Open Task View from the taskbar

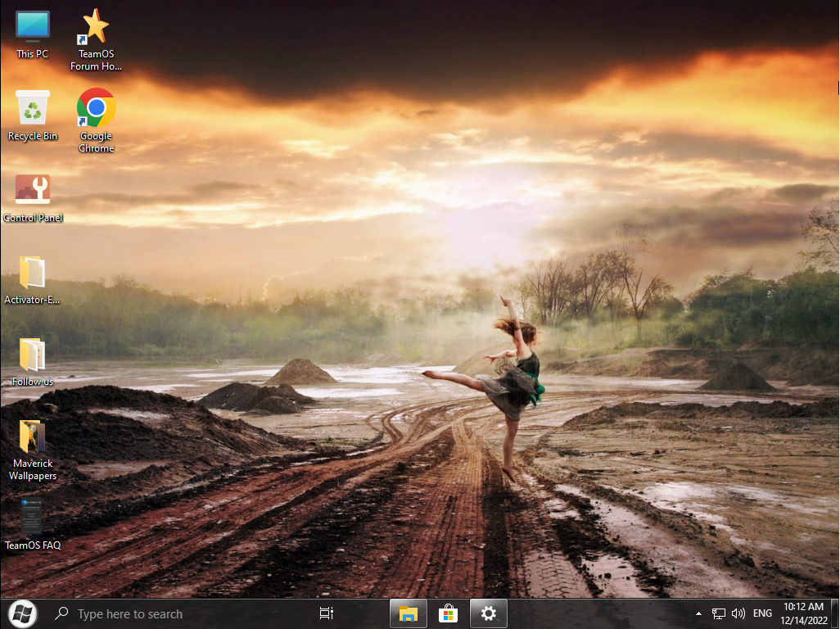(326, 613)
